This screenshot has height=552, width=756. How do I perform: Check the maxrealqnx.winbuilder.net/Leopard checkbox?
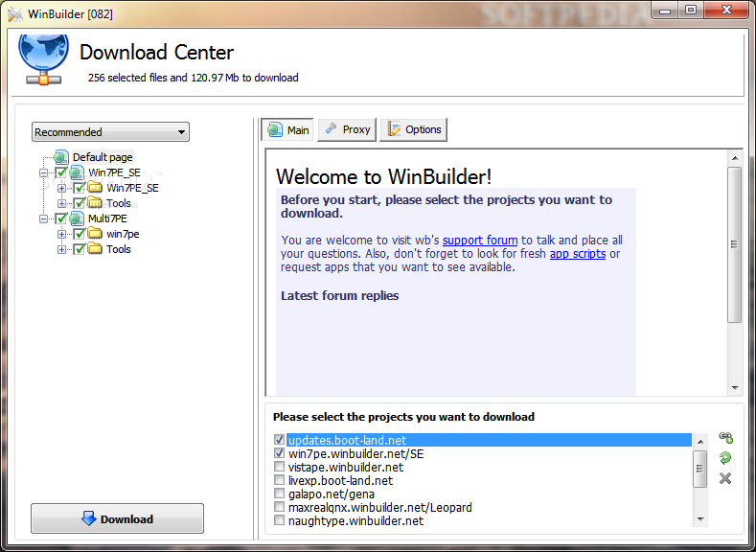tap(279, 507)
